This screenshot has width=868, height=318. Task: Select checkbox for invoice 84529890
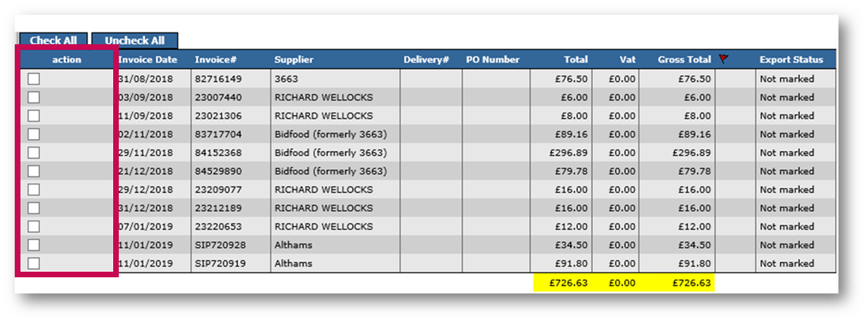point(34,171)
